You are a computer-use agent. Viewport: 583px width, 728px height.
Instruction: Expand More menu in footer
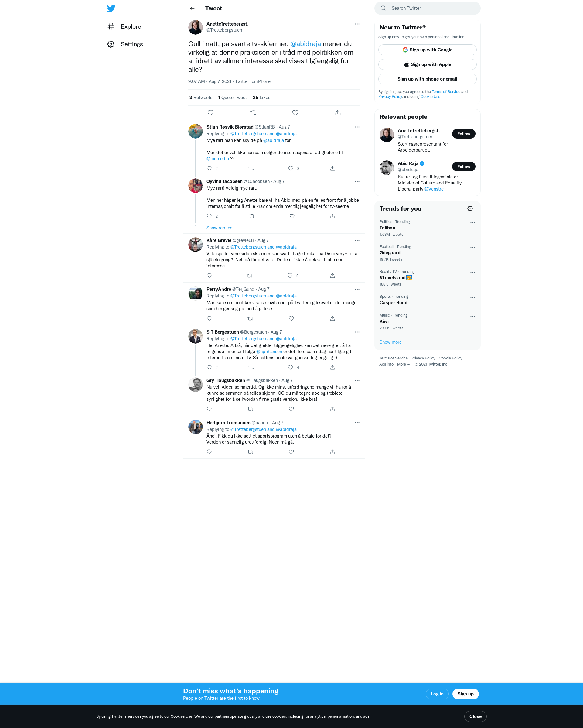(x=404, y=364)
